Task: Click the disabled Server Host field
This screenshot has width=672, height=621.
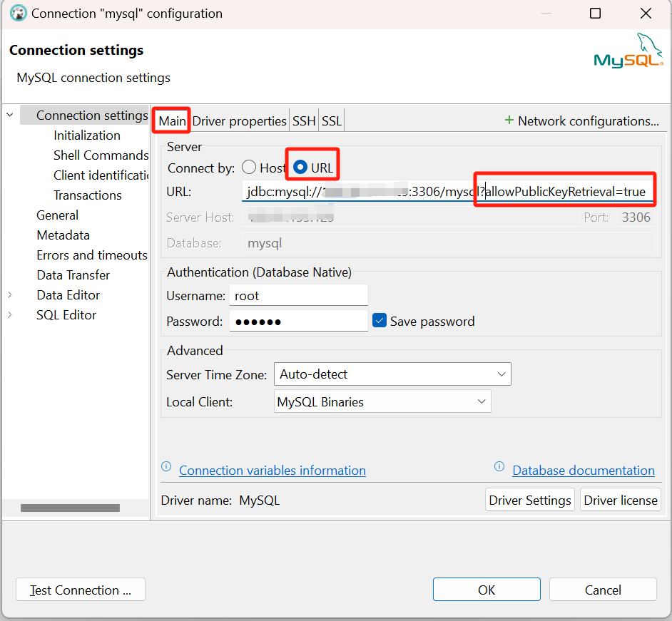Action: [x=411, y=217]
